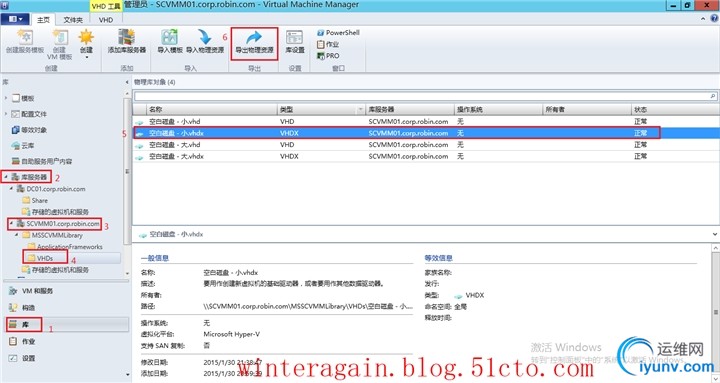Sort by the 操作系统 column header
The height and width of the screenshot is (383, 720).
[x=498, y=109]
